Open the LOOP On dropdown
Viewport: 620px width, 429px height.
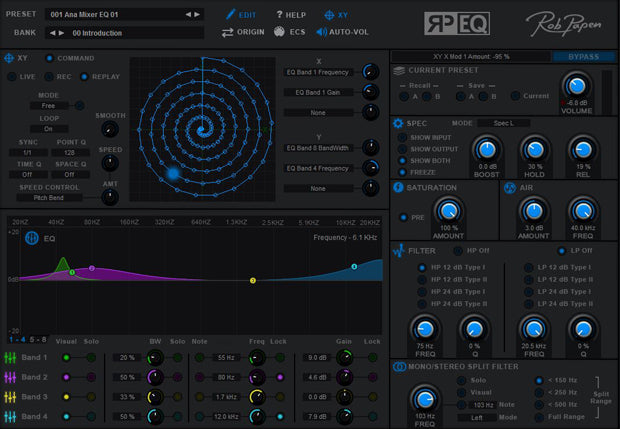(48, 129)
